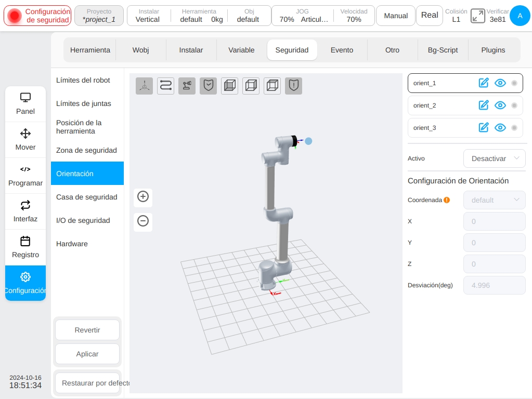Click the fullscreen expand icon in top bar
Image resolution: width=532 pixels, height=399 pixels.
pos(477,16)
